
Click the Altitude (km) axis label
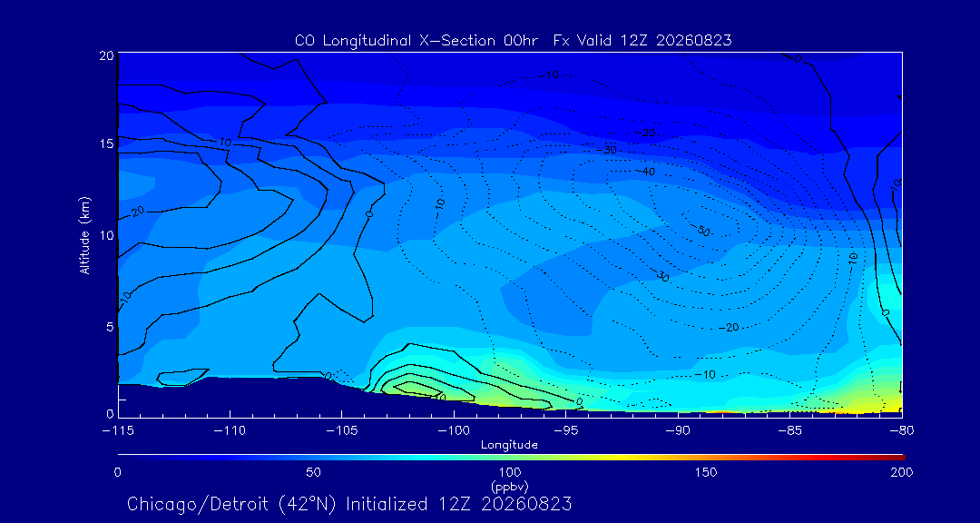pos(85,235)
